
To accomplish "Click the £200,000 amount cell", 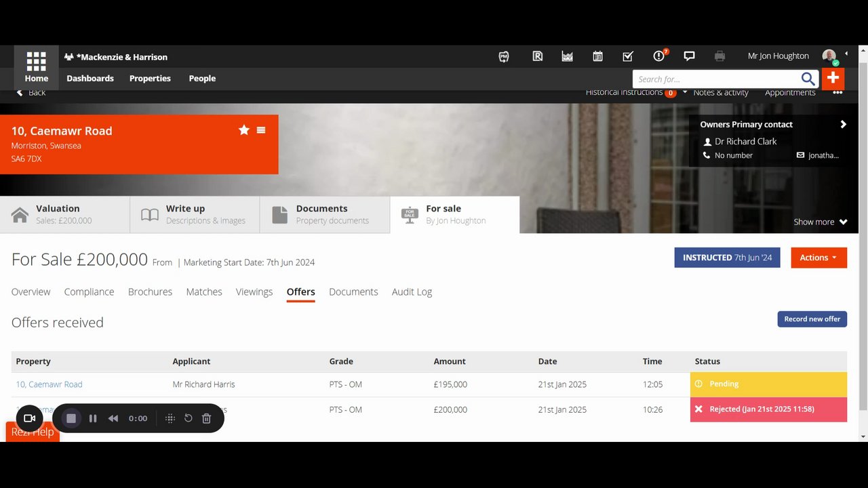I will tap(450, 409).
